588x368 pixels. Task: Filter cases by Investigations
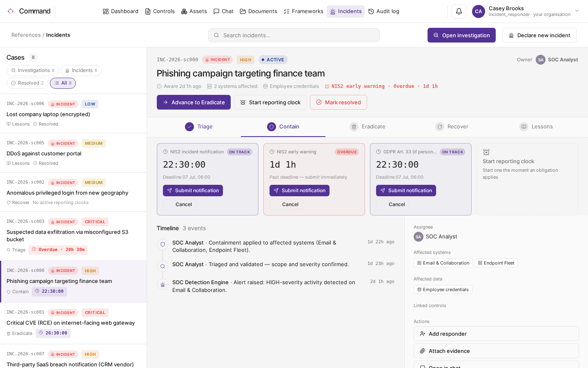pyautogui.click(x=33, y=70)
